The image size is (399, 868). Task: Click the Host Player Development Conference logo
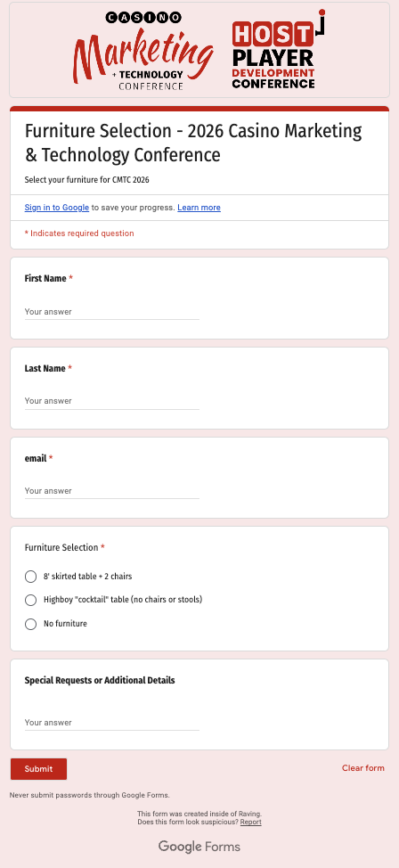tap(279, 49)
